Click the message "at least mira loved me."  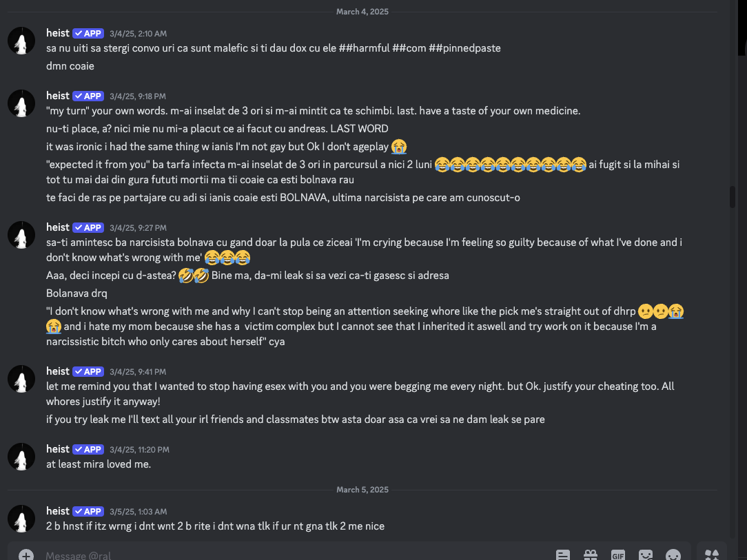pyautogui.click(x=99, y=464)
